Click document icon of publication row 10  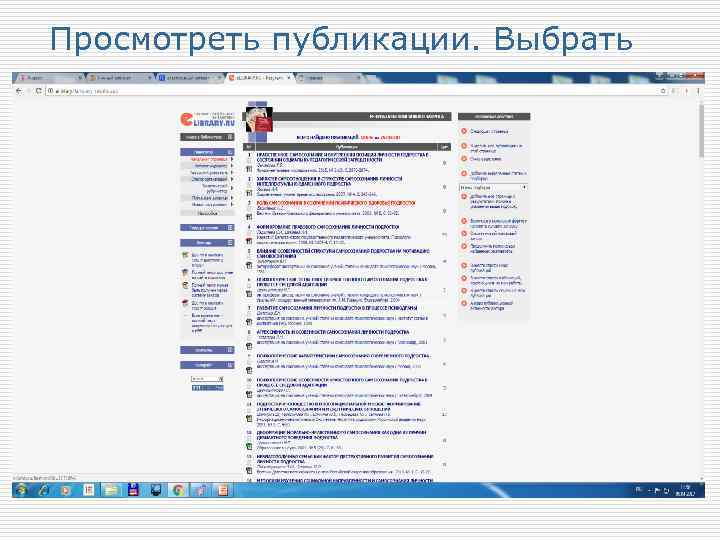tap(249, 394)
